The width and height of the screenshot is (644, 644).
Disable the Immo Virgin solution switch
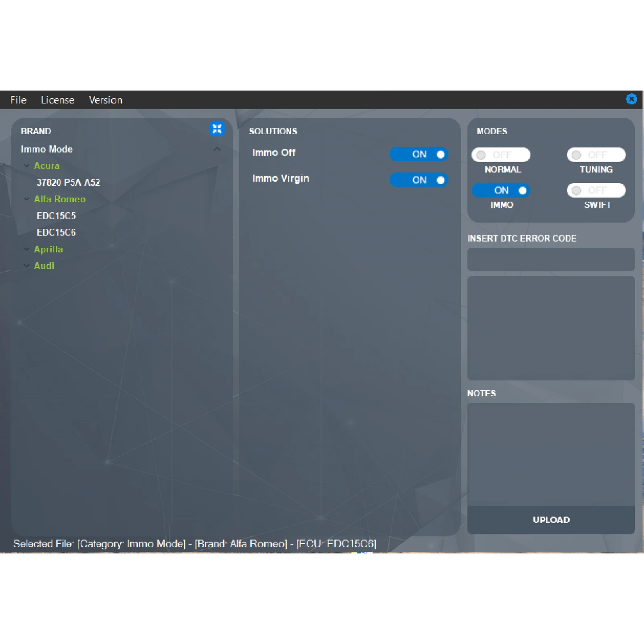tap(419, 180)
